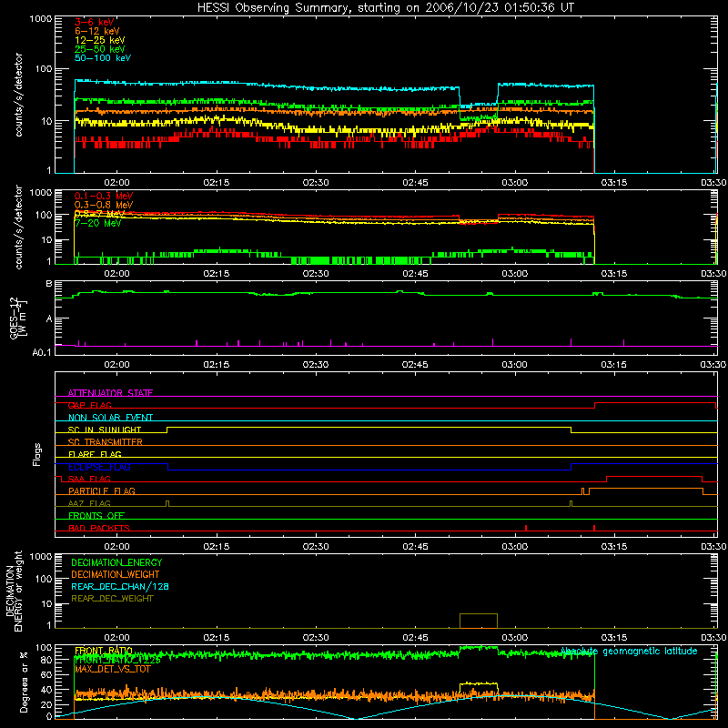Click the 03:00 time label under the top plot
Screen dimensions: 728x728
514,183
